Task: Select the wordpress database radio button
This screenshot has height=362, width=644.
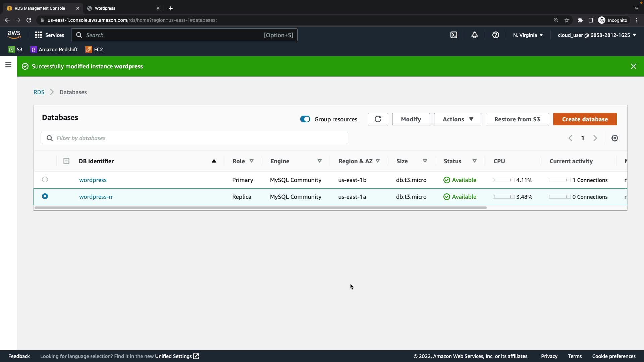Action: (45, 180)
